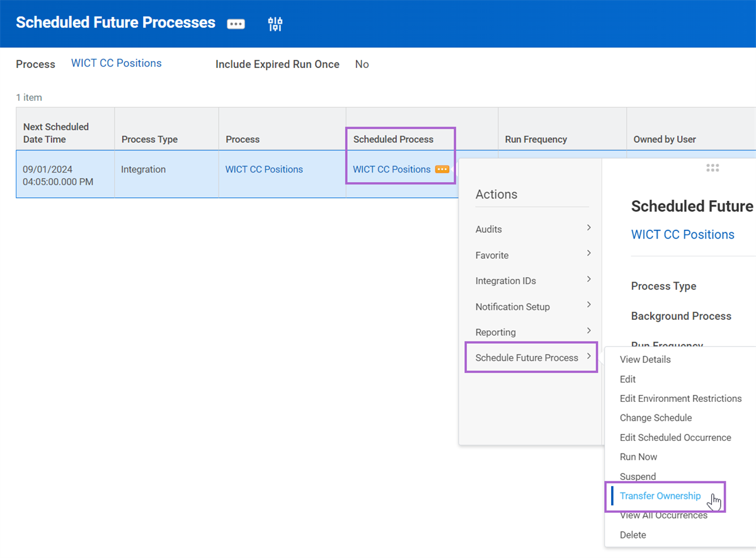The image size is (756, 558).
Task: Open WICT CC Positions link in Process column
Action: point(264,169)
